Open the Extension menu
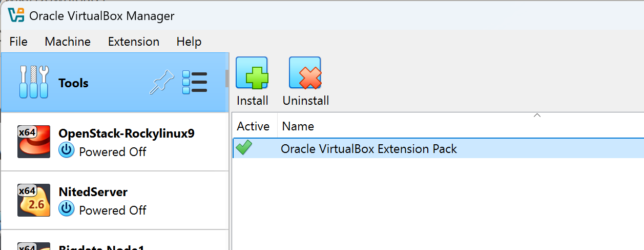The height and width of the screenshot is (250, 644). click(134, 42)
